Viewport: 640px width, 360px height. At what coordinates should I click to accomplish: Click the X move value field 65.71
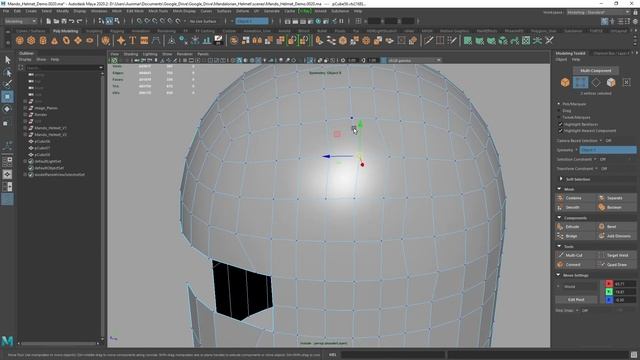pos(624,284)
